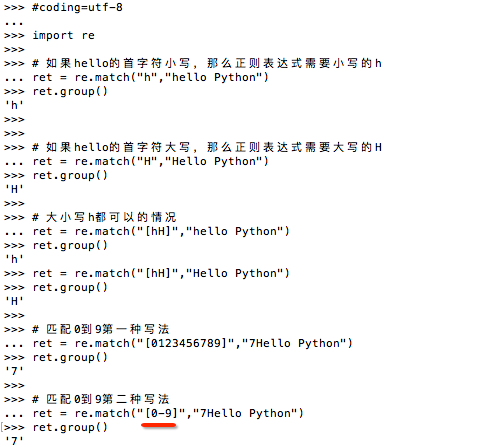Click the comment '匹配0到9第一种写法'
Image resolution: width=489 pixels, height=447 pixels.
pos(101,329)
